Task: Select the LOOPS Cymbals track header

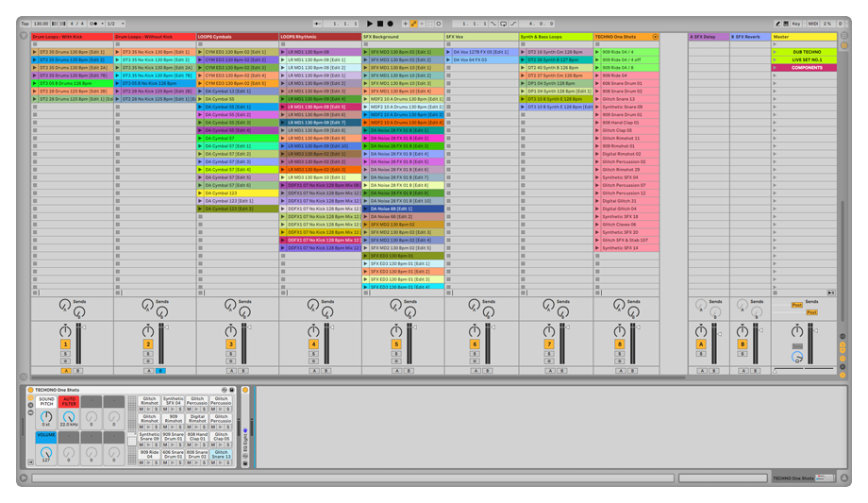Action: [x=238, y=37]
